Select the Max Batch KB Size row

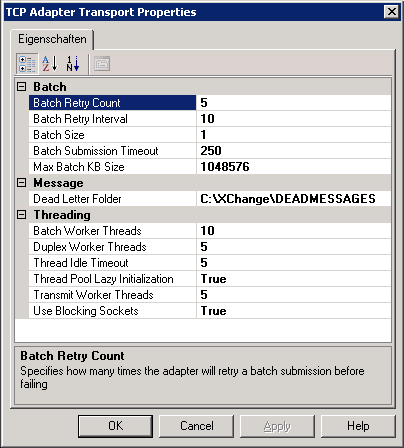[210, 167]
